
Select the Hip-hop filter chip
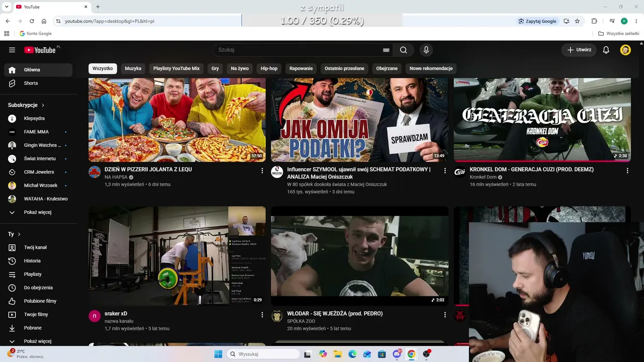269,68
